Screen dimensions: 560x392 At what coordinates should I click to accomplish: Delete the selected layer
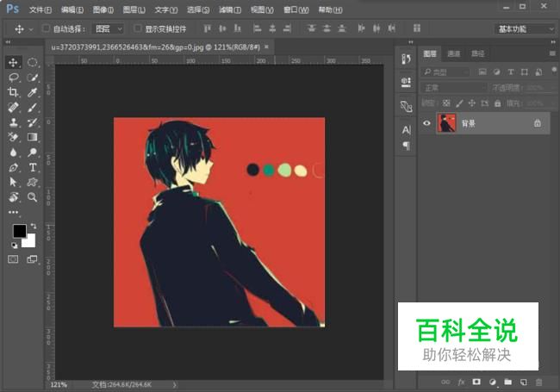[x=538, y=382]
